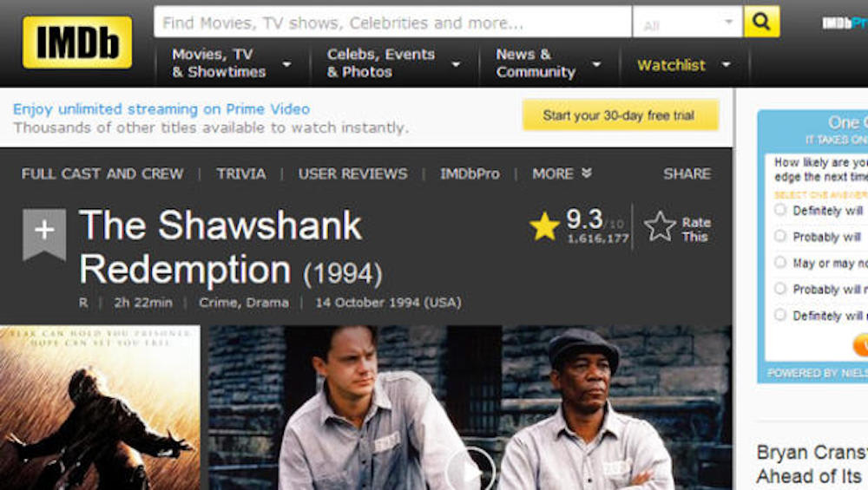
Task: Expand the Watchlist dropdown arrow
Action: [726, 65]
